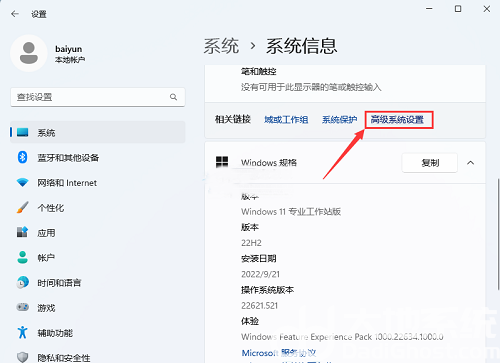Click the baiyun user avatar
The height and width of the screenshot is (363, 500).
pos(29,53)
